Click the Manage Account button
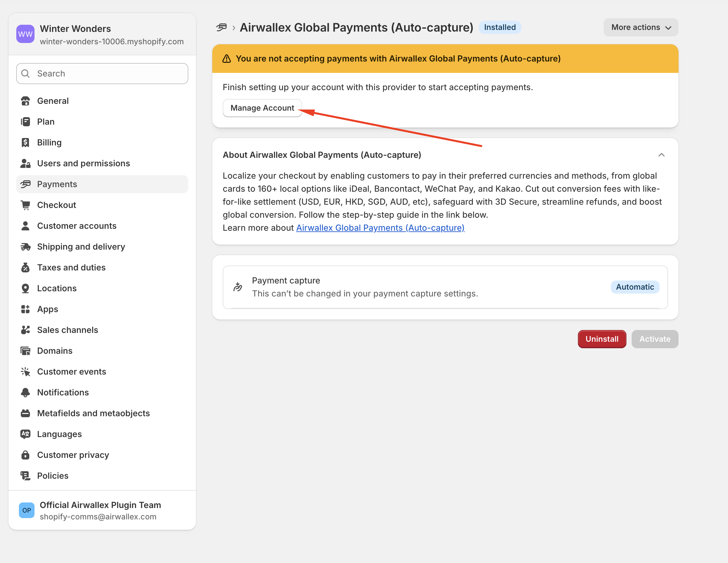 click(262, 108)
